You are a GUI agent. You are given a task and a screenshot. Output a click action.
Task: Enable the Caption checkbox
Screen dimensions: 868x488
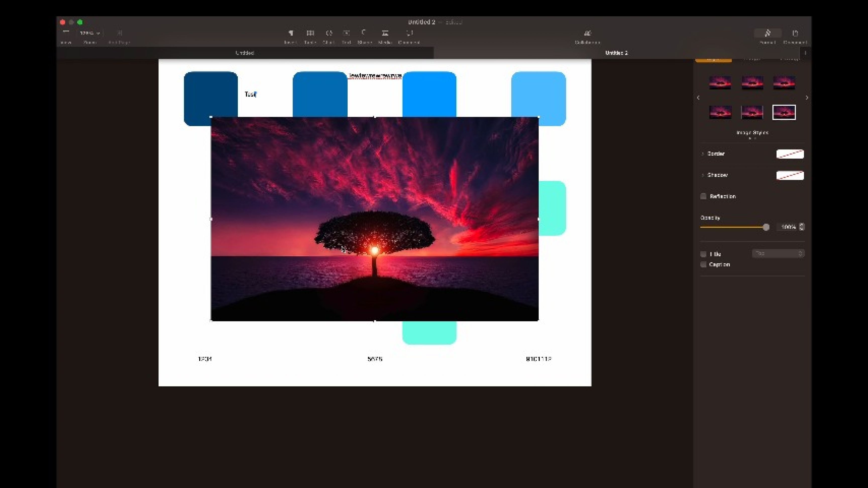703,265
